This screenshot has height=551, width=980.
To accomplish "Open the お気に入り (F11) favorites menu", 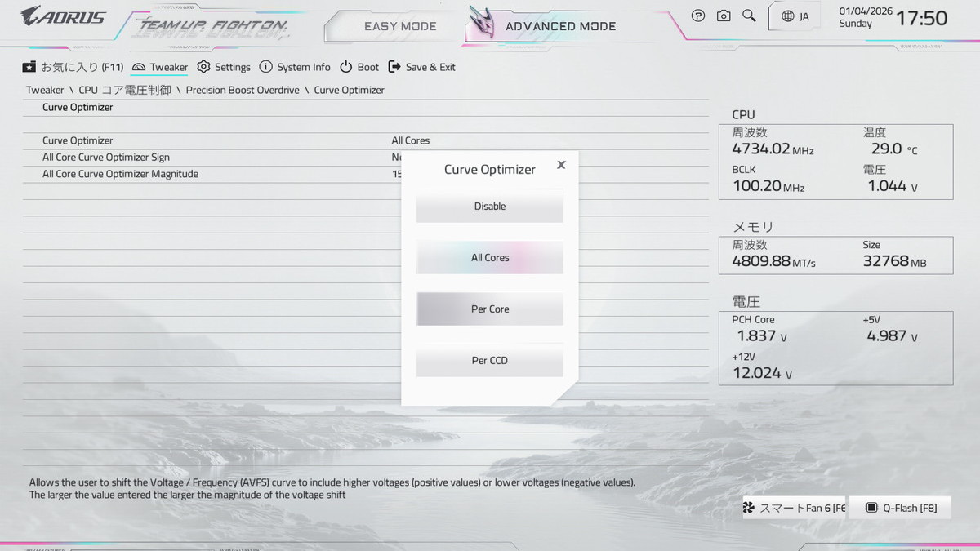I will 73,67.
